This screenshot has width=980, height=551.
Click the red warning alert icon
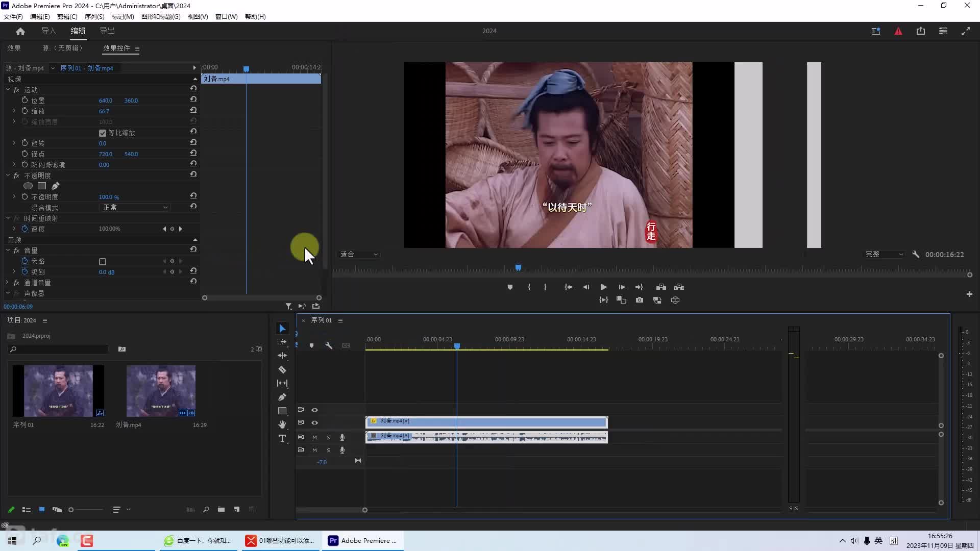click(898, 31)
